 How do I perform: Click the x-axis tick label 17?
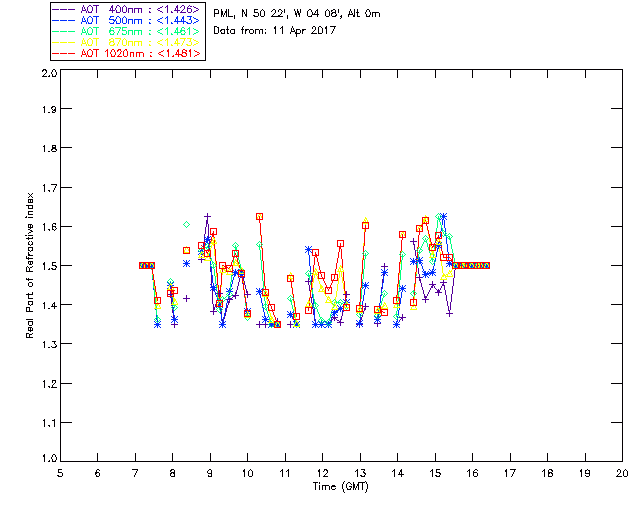click(x=510, y=473)
